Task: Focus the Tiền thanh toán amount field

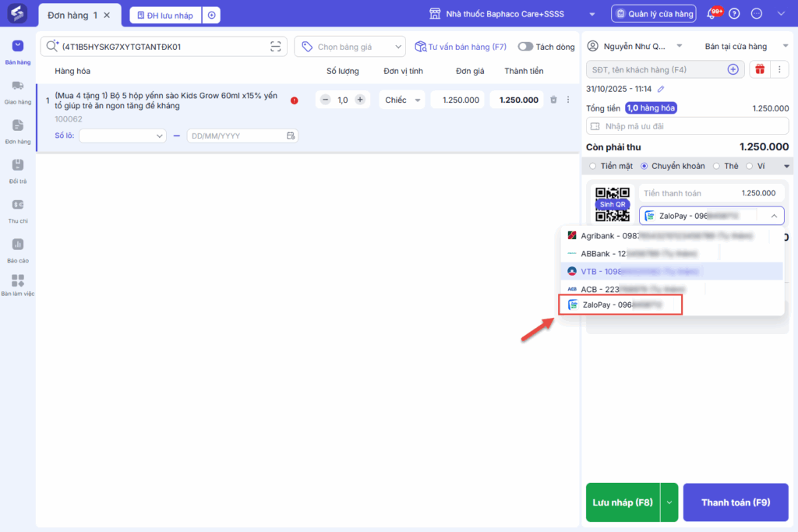Action: (711, 193)
